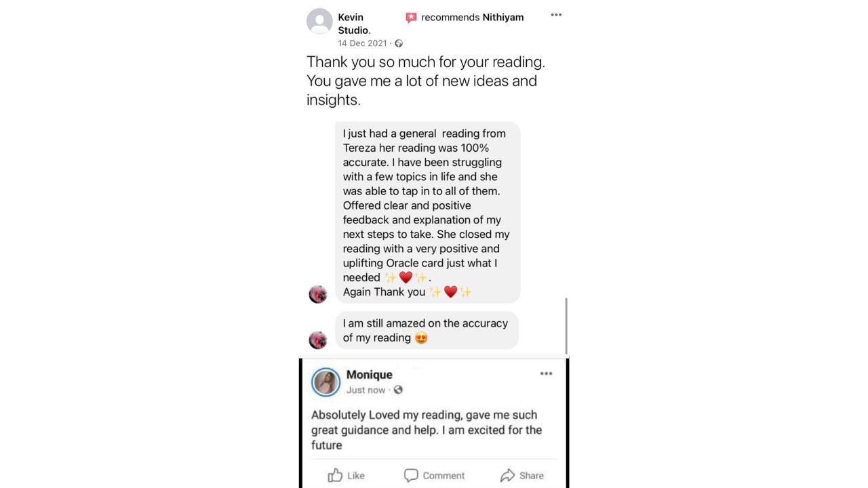Click the Comment speech bubble button
This screenshot has height=488, width=868.
[x=434, y=475]
